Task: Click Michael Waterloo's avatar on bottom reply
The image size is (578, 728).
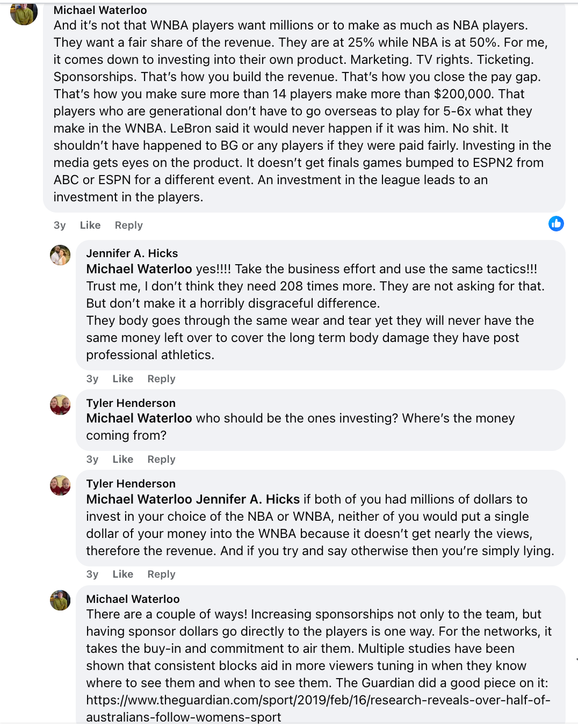Action: (60, 600)
